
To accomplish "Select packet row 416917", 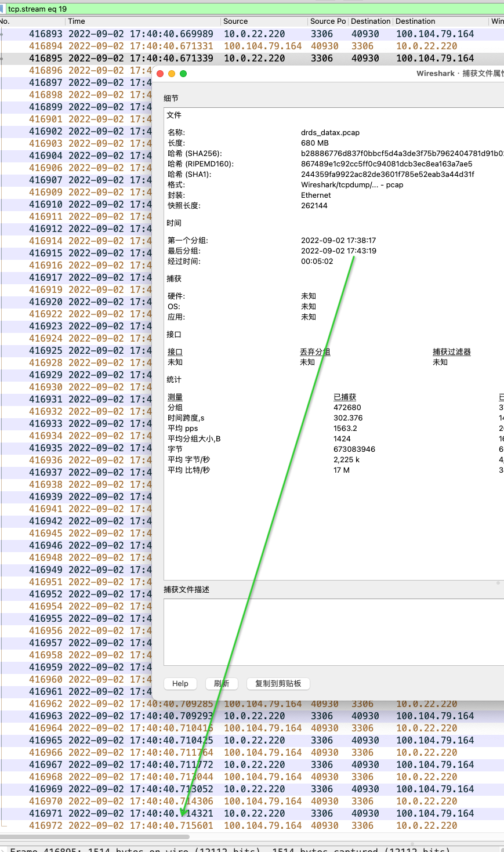I will coord(75,278).
